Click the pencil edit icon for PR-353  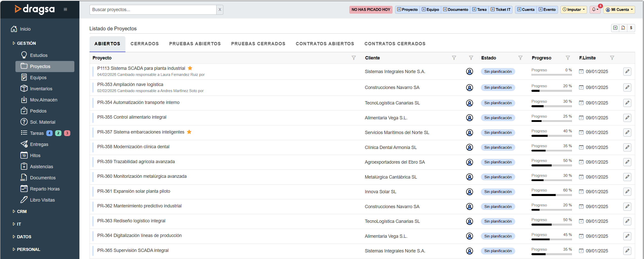(627, 88)
